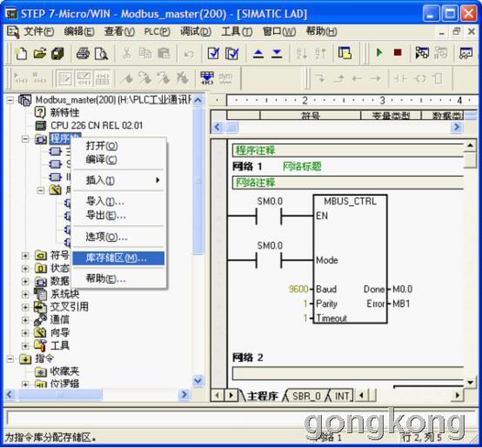Click the Print preview icon
The width and height of the screenshot is (482, 448).
tap(101, 53)
